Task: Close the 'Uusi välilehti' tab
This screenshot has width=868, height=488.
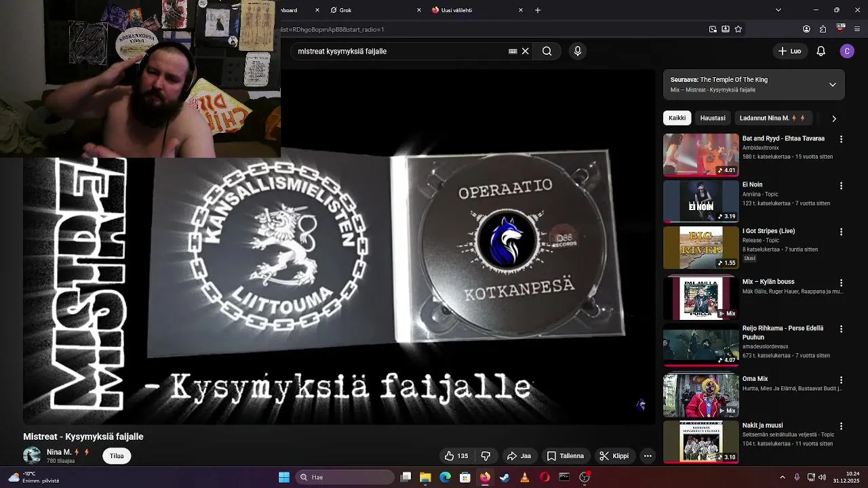Action: 521,10
